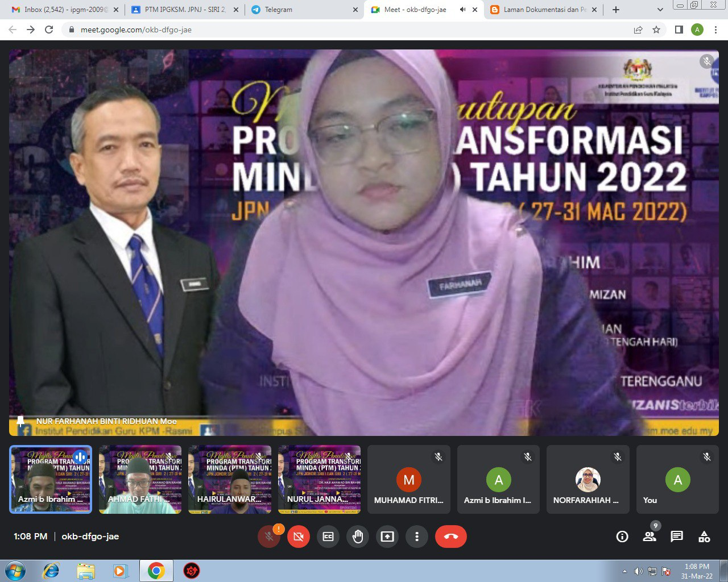This screenshot has height=582, width=728.
Task: Open more options three-dot menu in Meet
Action: (x=417, y=537)
